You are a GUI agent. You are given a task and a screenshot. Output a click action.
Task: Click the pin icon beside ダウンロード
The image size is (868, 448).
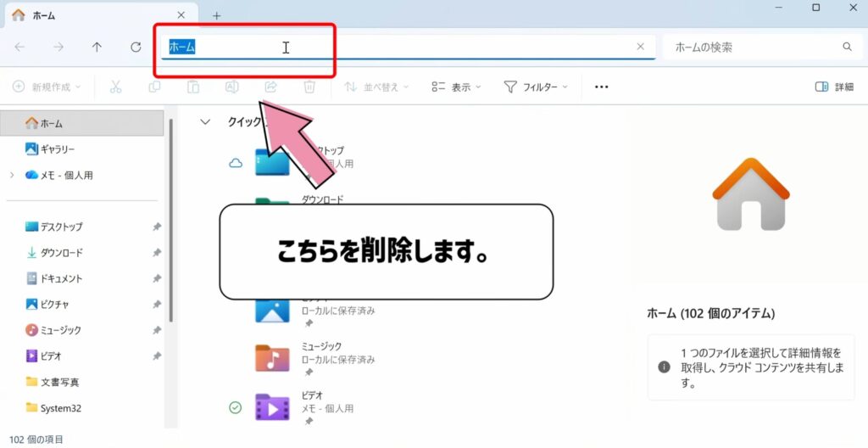157,253
